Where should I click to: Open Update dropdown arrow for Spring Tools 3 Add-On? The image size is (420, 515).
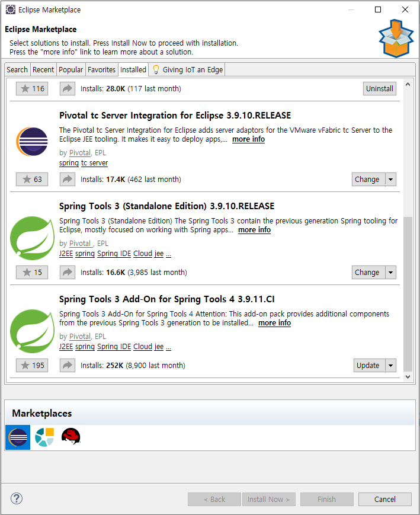tap(390, 365)
